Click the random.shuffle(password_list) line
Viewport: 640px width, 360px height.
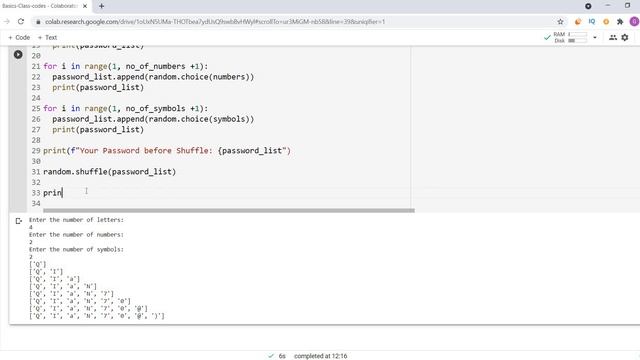coord(109,171)
